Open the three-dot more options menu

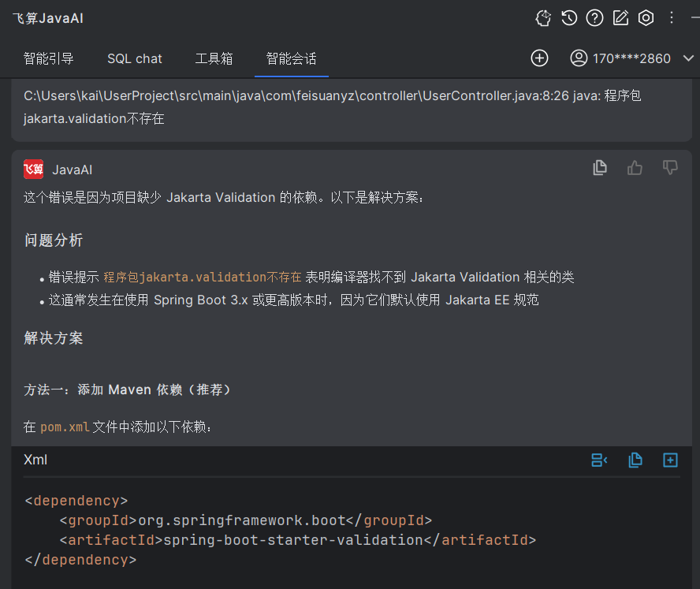pos(672,17)
